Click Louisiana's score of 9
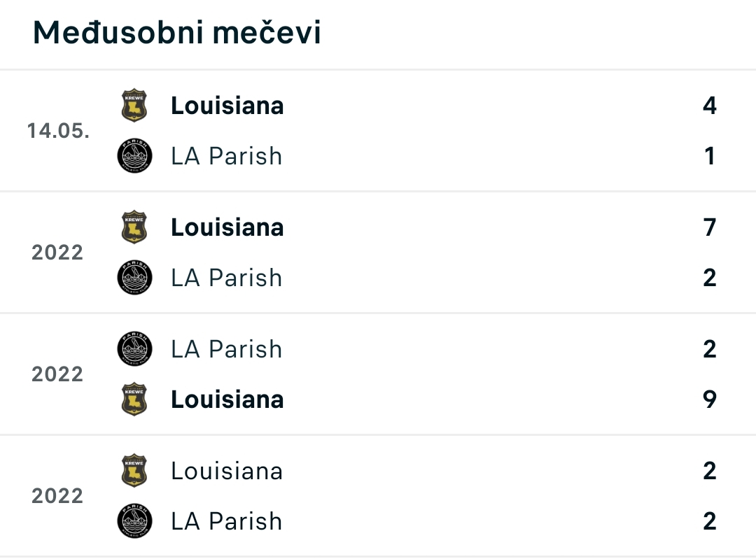The image size is (756, 559). [710, 399]
